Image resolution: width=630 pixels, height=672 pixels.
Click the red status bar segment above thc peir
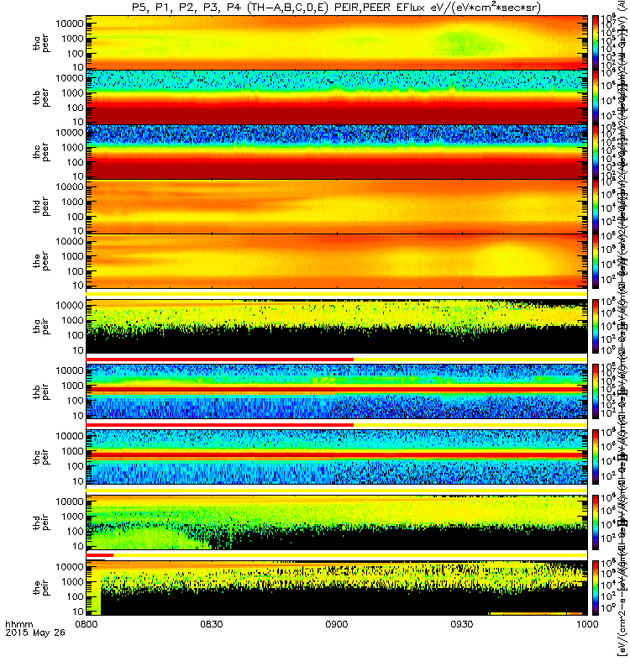pyautogui.click(x=220, y=425)
